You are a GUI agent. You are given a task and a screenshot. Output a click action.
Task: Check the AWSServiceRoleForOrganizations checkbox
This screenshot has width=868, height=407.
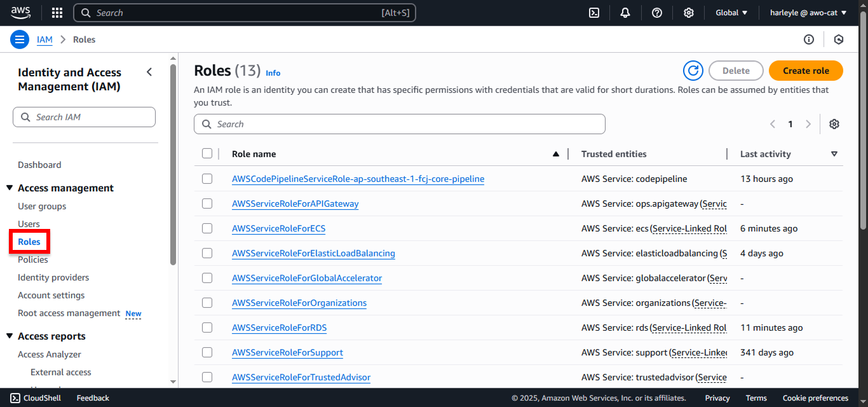click(207, 303)
